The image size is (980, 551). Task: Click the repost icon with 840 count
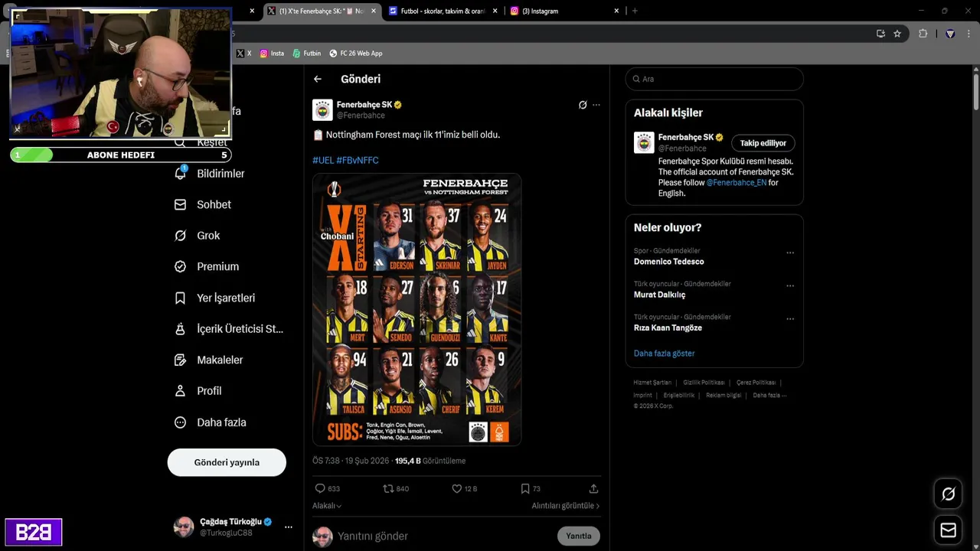coord(388,488)
